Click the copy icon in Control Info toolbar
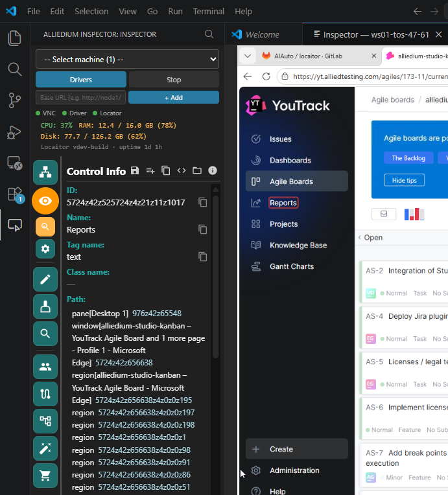The height and width of the screenshot is (495, 448). pos(166,171)
